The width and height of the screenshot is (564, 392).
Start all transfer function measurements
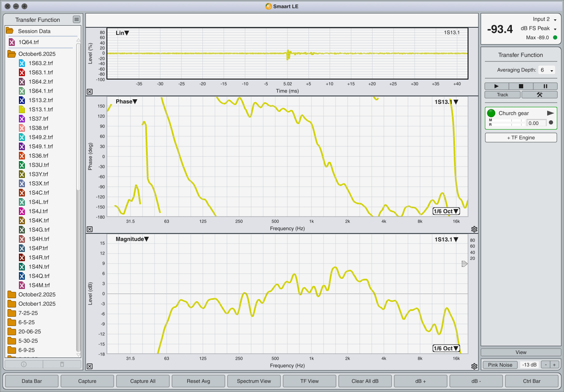tap(496, 86)
